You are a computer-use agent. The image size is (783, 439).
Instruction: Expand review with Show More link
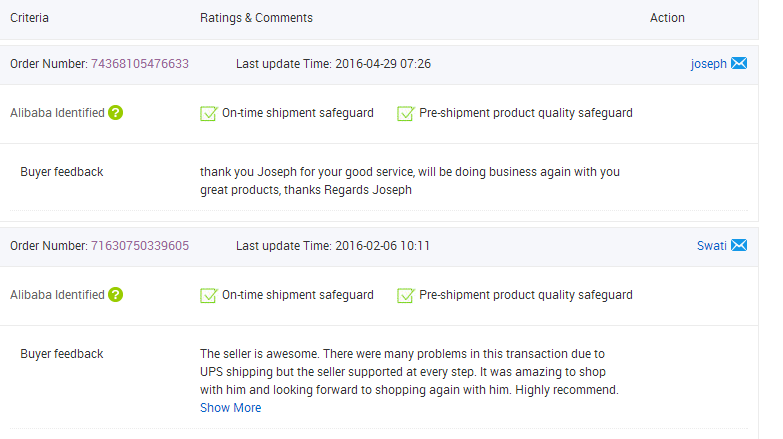230,408
